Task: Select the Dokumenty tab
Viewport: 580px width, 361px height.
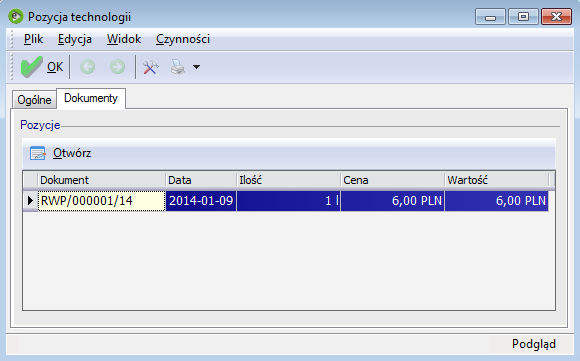Action: click(x=91, y=98)
